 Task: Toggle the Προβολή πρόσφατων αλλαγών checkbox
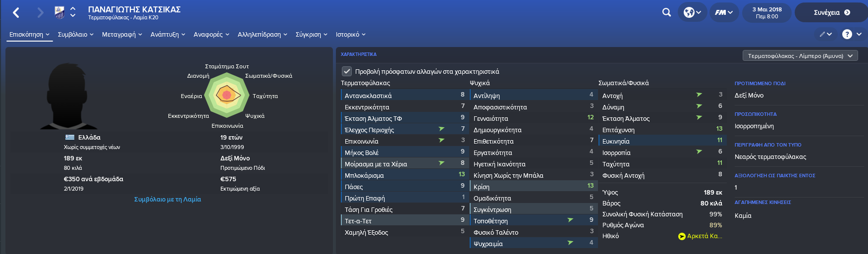(347, 71)
